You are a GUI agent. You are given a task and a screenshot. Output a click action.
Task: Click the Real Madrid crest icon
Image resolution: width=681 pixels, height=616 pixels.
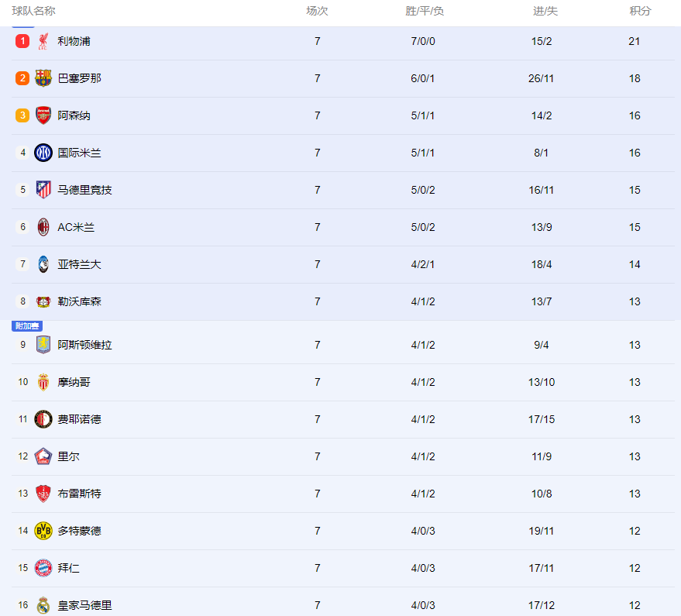pos(43,605)
